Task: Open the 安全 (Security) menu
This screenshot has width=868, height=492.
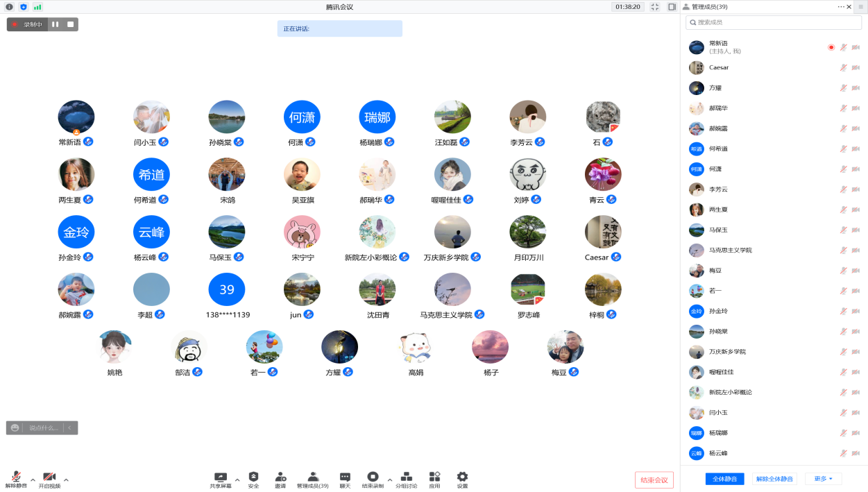Action: 253,480
